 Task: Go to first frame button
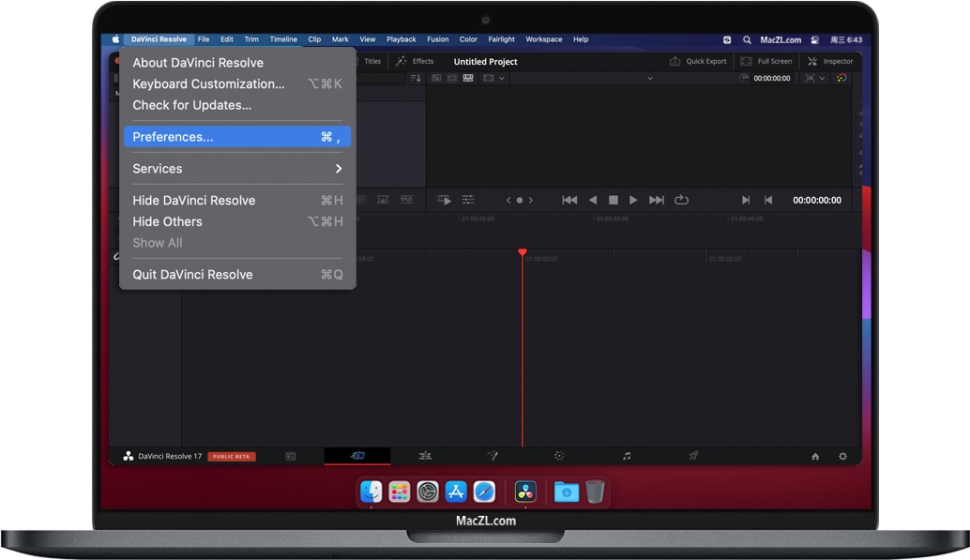pyautogui.click(x=569, y=200)
